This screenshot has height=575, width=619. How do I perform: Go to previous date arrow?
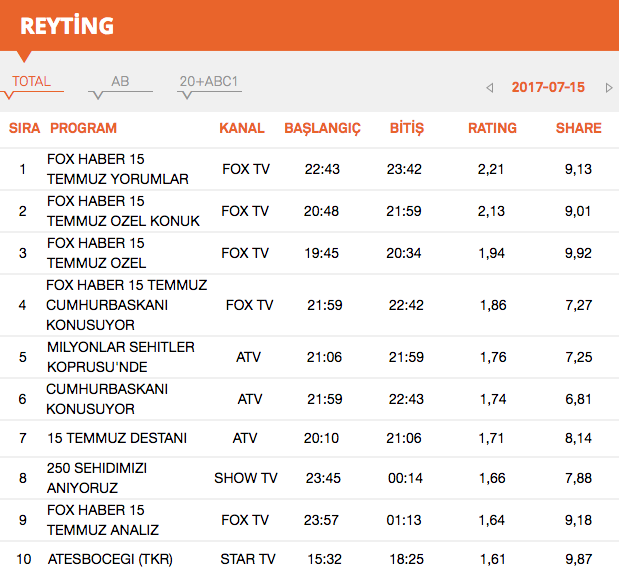490,88
